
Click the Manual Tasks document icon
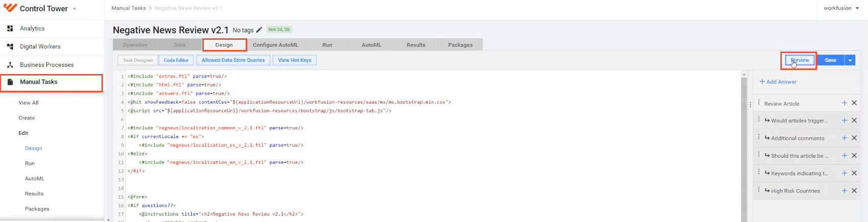pyautogui.click(x=10, y=82)
